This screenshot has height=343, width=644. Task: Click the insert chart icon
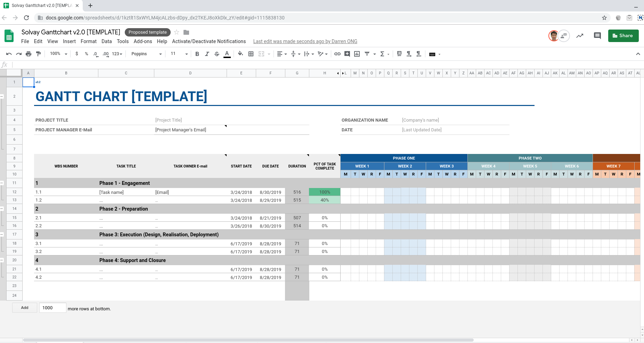tap(357, 54)
